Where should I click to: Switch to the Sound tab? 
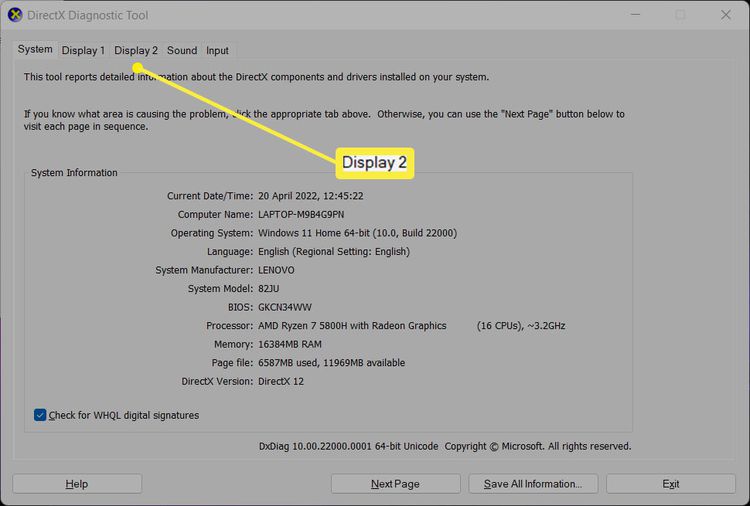(182, 50)
